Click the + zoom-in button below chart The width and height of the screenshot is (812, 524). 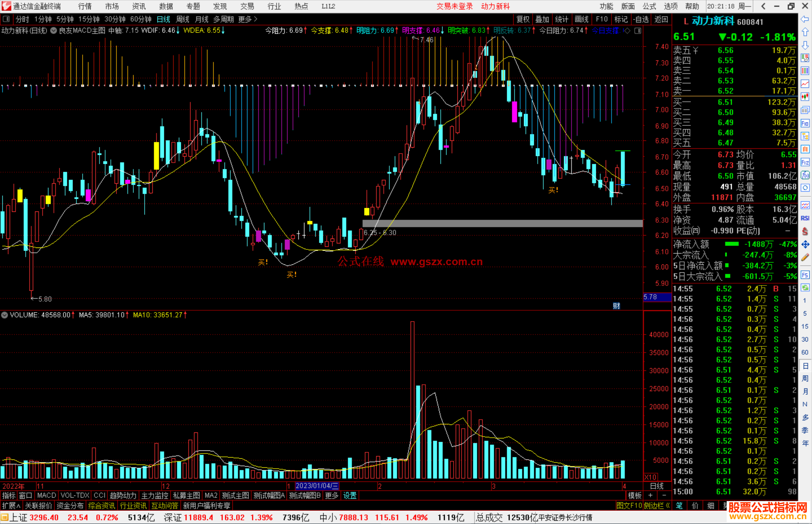pos(651,495)
